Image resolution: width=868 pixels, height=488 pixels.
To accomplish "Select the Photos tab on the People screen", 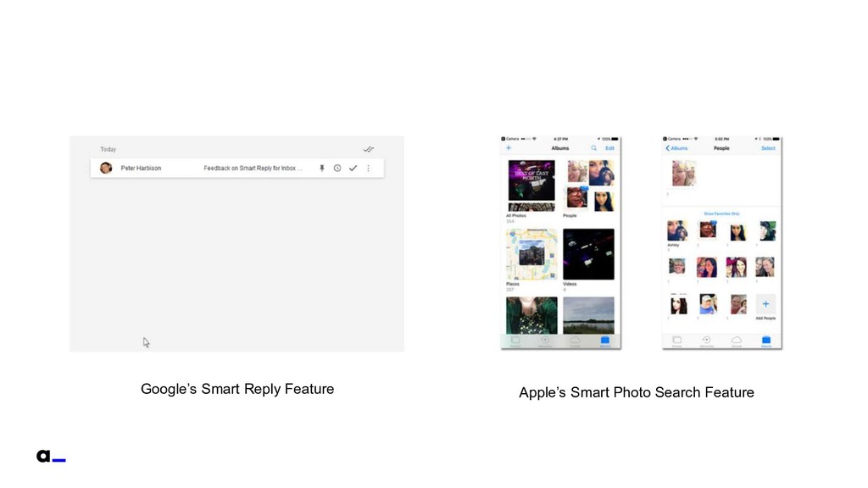I will [x=676, y=341].
